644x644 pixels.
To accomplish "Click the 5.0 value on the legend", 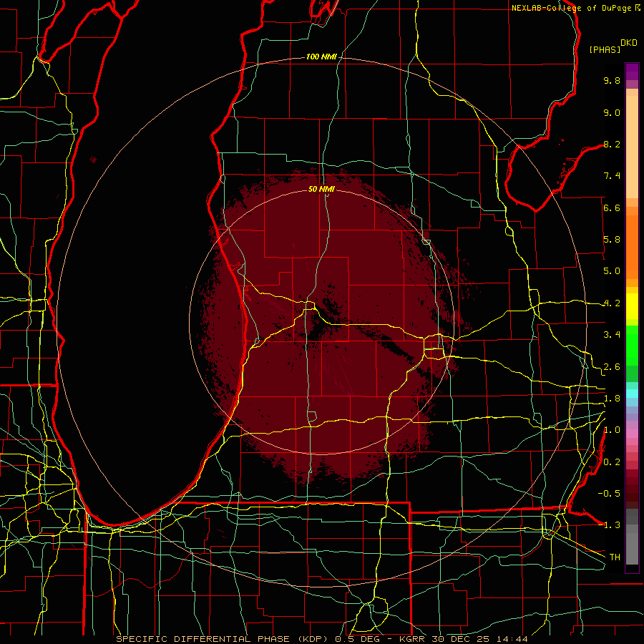I will pyautogui.click(x=612, y=271).
